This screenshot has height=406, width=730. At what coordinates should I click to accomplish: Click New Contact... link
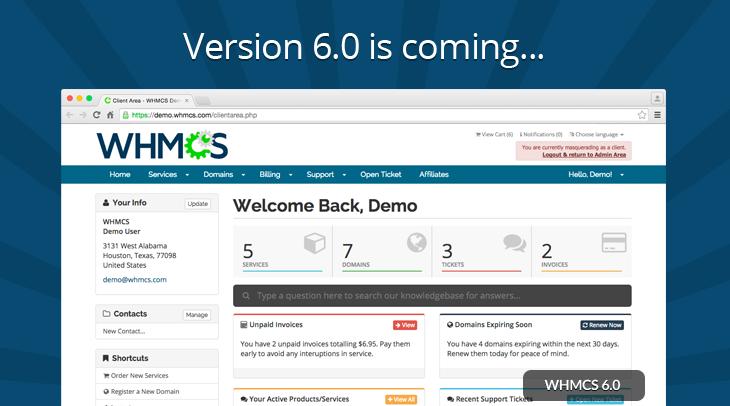pyautogui.click(x=124, y=332)
